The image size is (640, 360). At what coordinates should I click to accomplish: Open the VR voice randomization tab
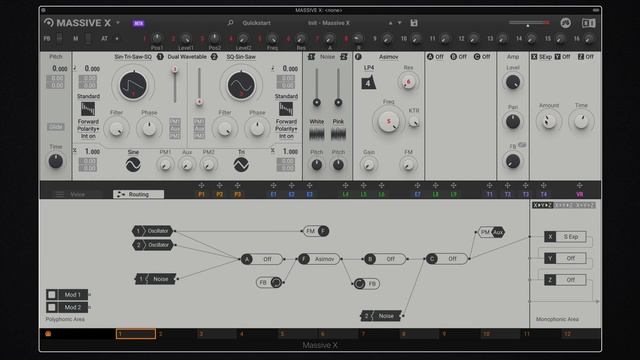(x=579, y=195)
